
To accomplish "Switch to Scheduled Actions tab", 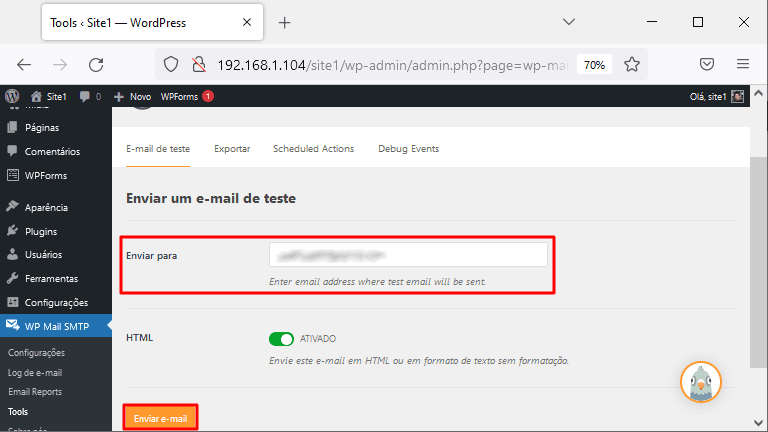I will [x=313, y=149].
